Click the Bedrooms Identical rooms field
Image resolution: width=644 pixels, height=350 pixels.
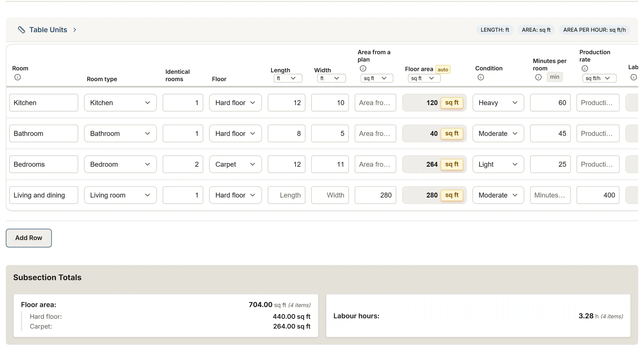[x=183, y=164]
